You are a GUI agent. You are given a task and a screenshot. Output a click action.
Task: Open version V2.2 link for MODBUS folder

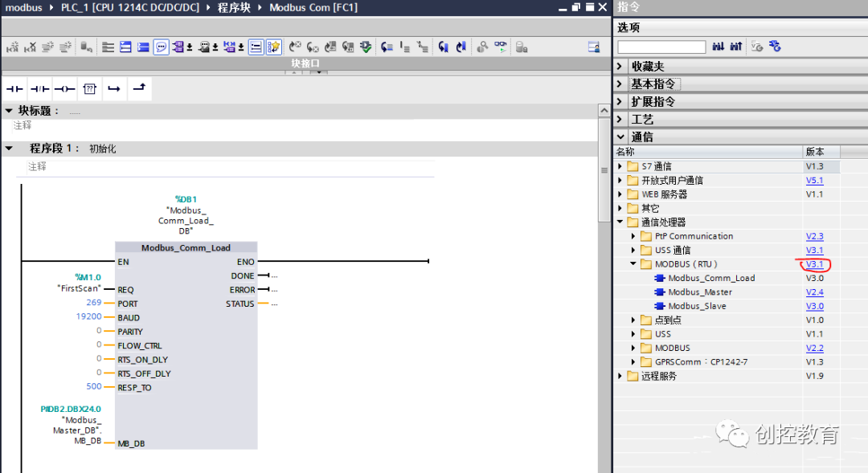click(814, 348)
